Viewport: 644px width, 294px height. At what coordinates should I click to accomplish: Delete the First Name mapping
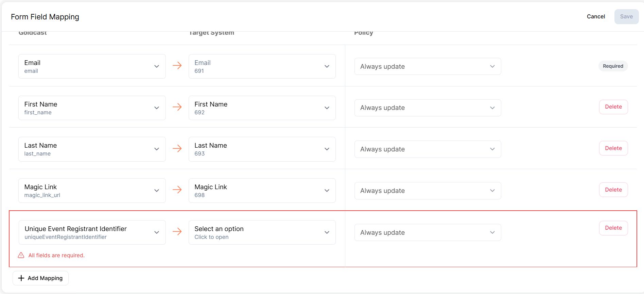point(613,107)
